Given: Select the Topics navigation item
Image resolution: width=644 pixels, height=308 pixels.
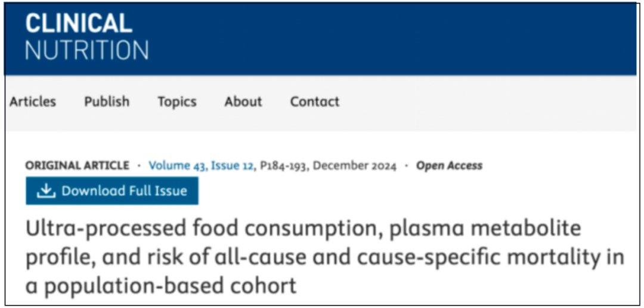Looking at the screenshot, I should (x=177, y=101).
